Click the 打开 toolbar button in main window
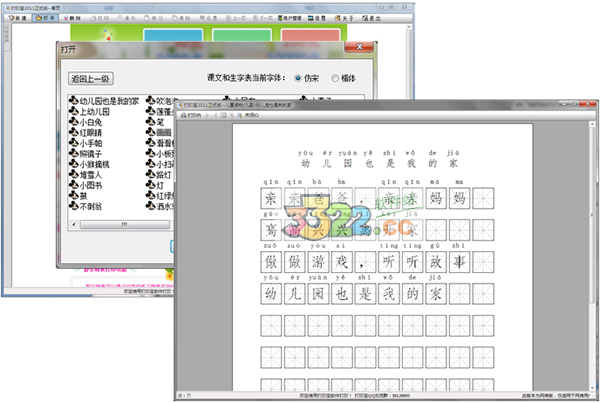The width and height of the screenshot is (600, 403). [46, 18]
